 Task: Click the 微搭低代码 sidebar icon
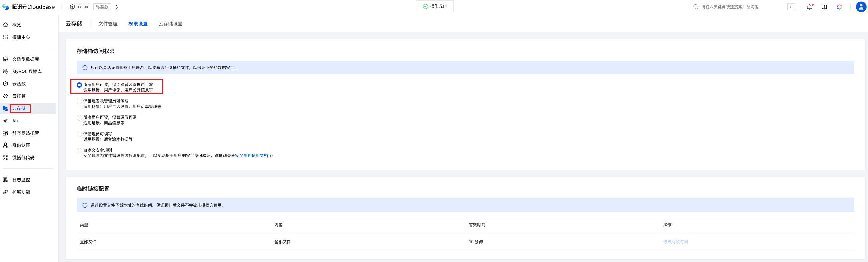click(x=5, y=157)
